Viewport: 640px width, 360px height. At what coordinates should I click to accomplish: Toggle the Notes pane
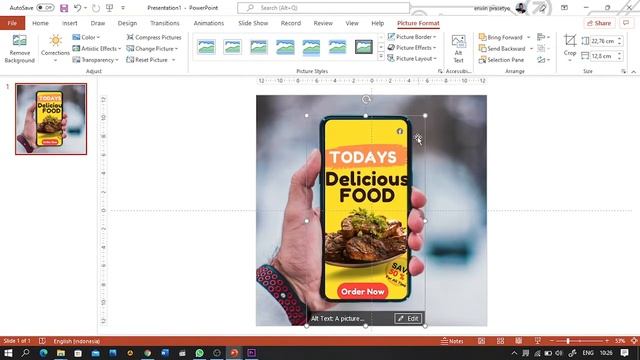(x=452, y=341)
